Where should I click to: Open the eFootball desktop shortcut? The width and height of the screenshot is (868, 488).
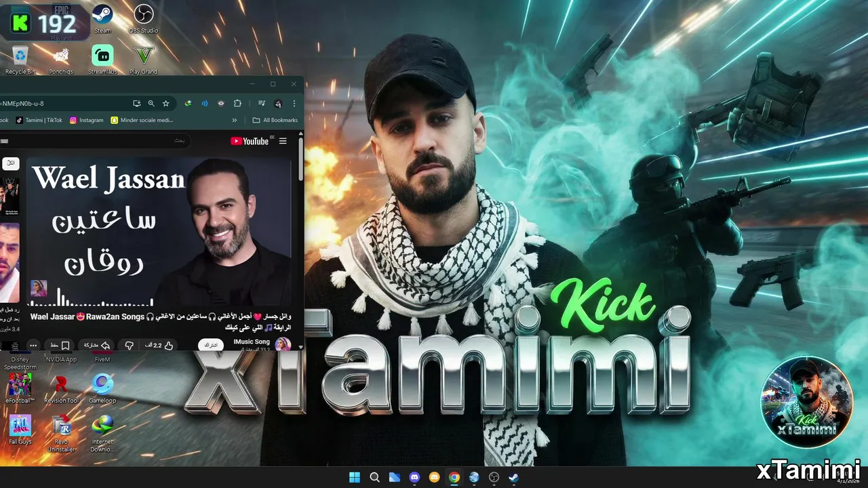point(20,389)
